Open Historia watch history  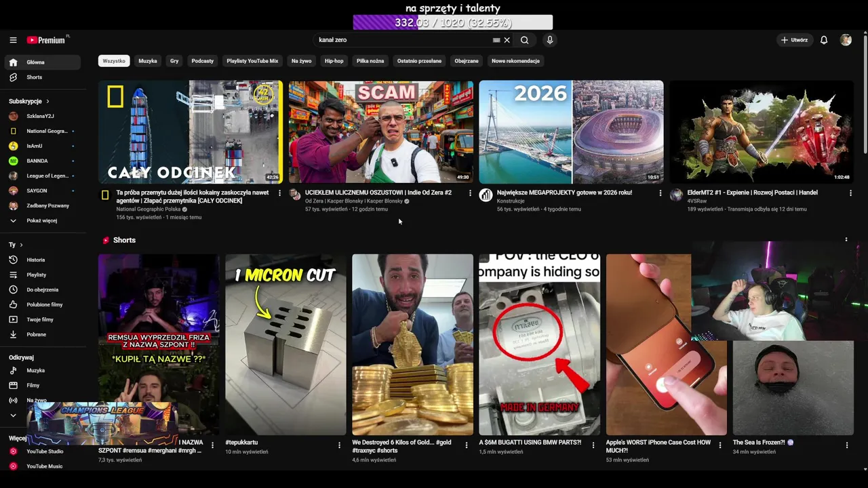pos(43,260)
